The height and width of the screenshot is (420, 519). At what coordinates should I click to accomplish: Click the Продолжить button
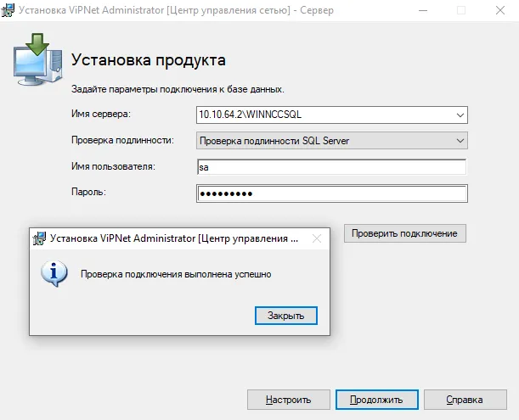(376, 400)
